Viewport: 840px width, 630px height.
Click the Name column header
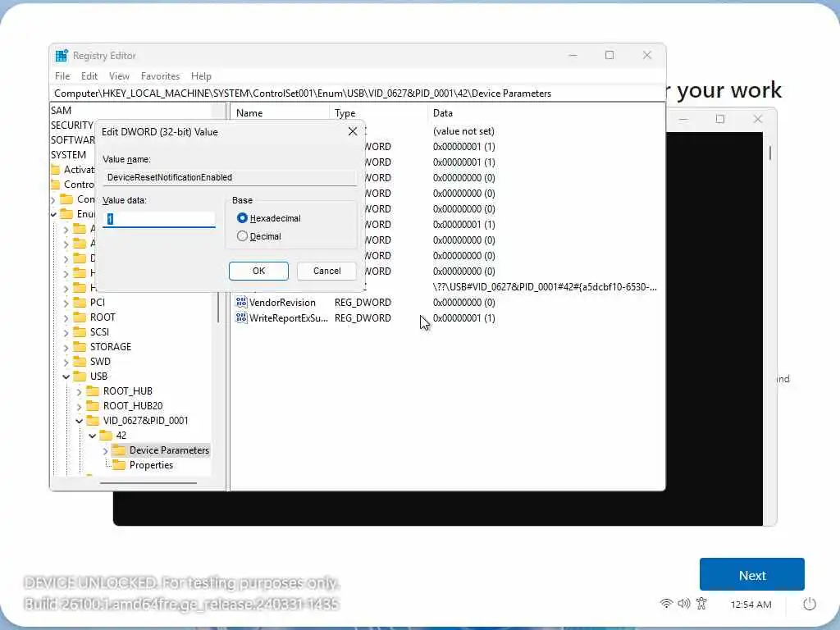281,113
